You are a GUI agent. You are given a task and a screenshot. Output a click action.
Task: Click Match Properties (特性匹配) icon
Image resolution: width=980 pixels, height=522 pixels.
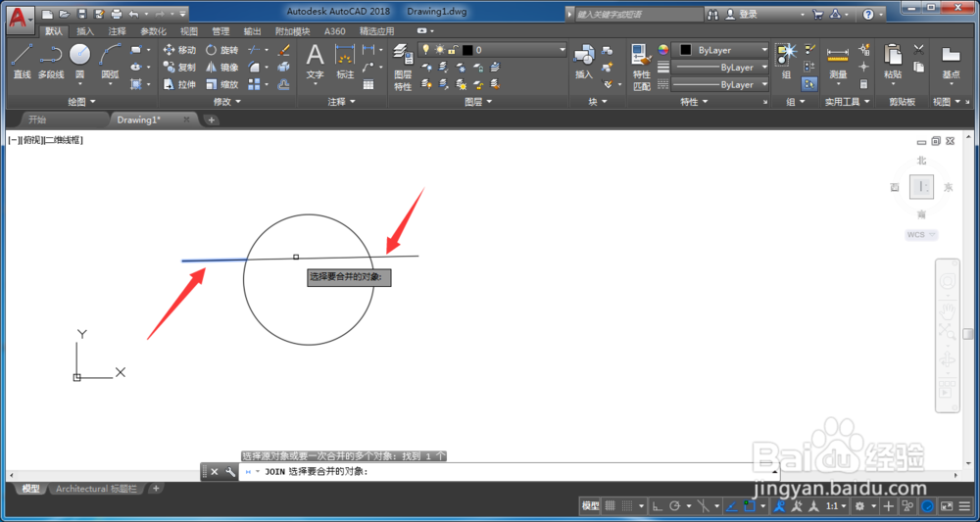[642, 68]
